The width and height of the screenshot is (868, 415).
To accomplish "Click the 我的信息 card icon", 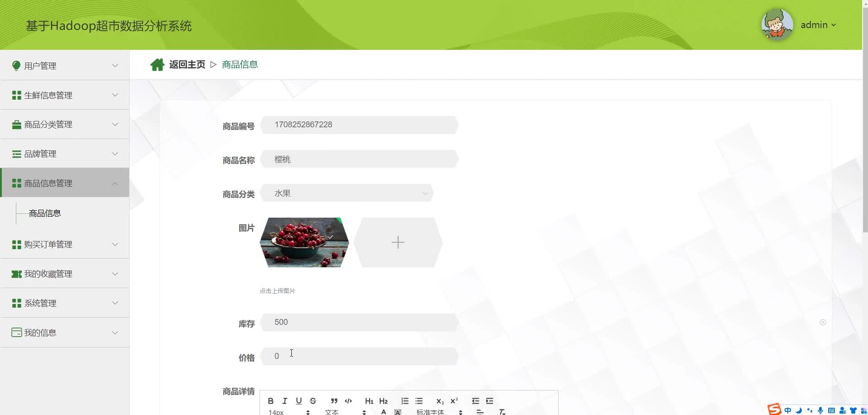I will [x=16, y=333].
